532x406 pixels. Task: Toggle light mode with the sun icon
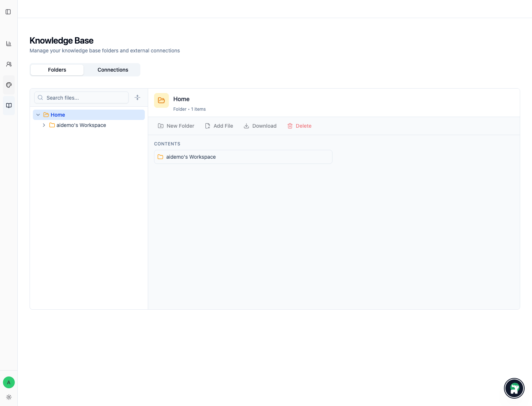[8, 397]
